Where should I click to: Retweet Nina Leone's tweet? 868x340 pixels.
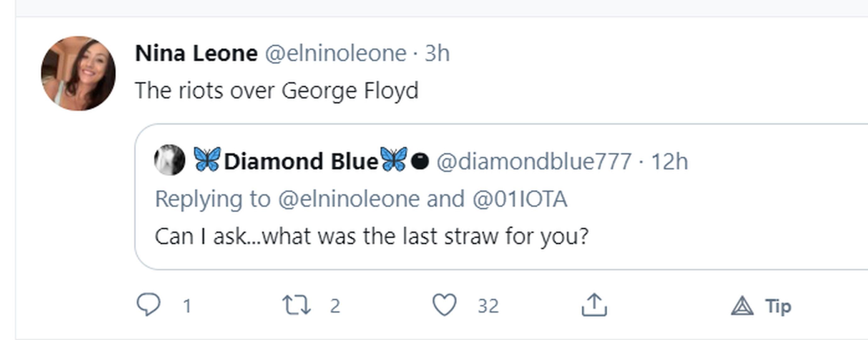[296, 305]
